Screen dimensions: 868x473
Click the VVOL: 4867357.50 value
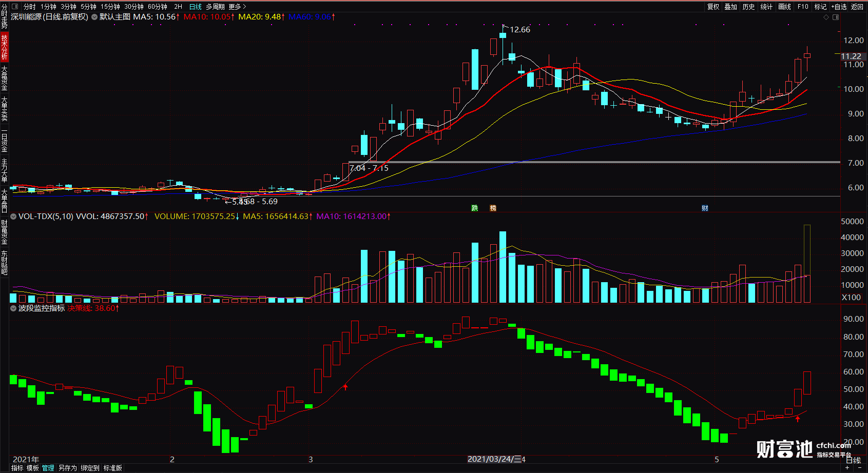(x=112, y=216)
